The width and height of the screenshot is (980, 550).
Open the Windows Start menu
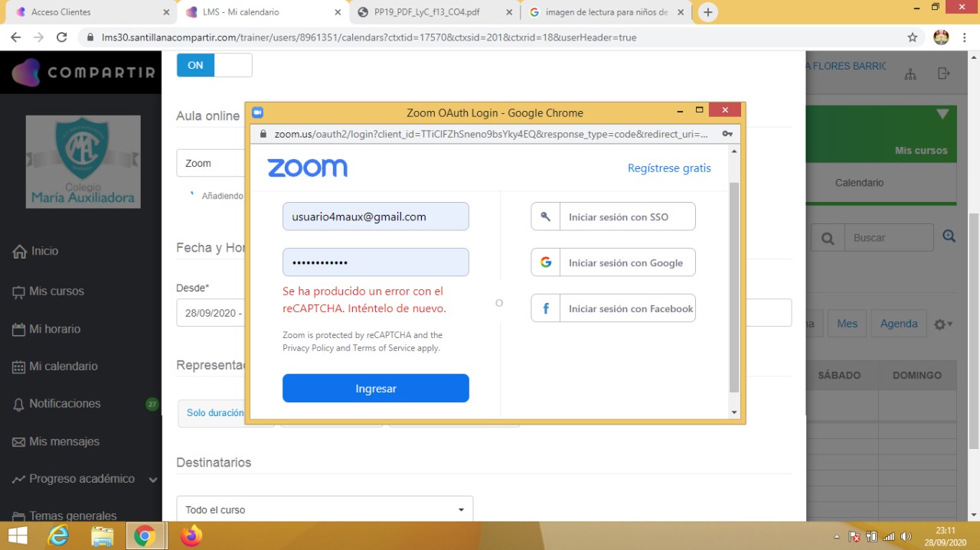(x=17, y=535)
